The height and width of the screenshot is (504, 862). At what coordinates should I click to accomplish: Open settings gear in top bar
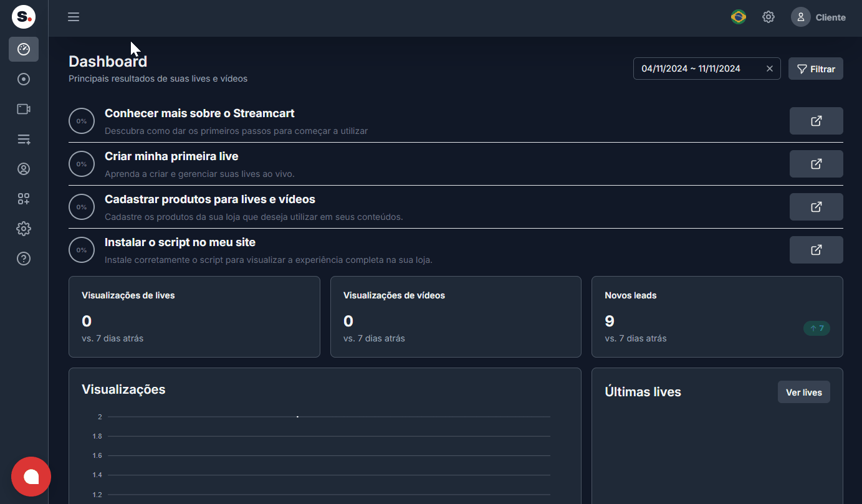coord(769,17)
